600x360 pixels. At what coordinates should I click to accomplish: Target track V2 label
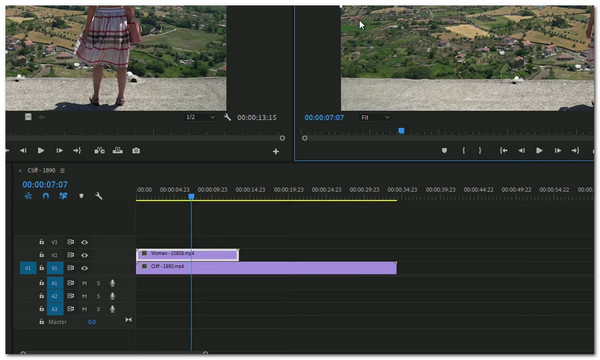[x=55, y=255]
